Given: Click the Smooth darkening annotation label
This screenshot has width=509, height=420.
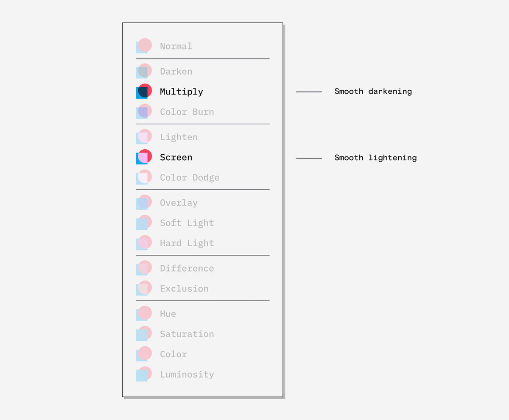Looking at the screenshot, I should [x=373, y=91].
